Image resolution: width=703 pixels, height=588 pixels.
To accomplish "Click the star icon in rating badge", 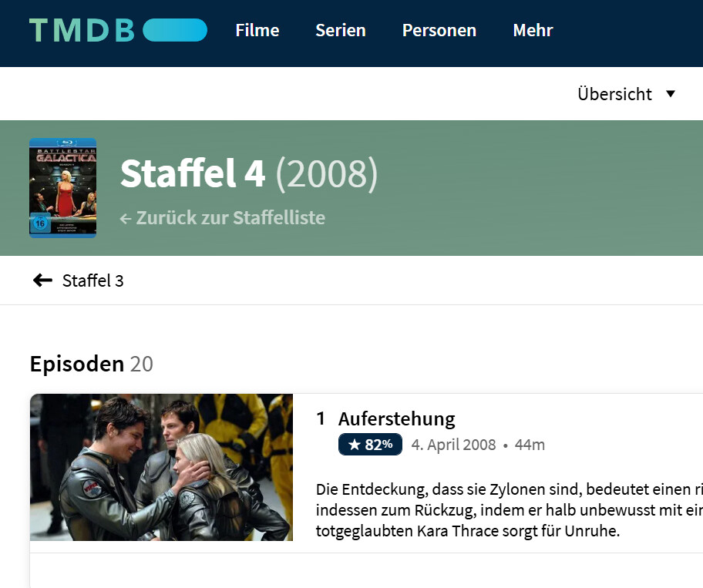I will click(x=354, y=445).
